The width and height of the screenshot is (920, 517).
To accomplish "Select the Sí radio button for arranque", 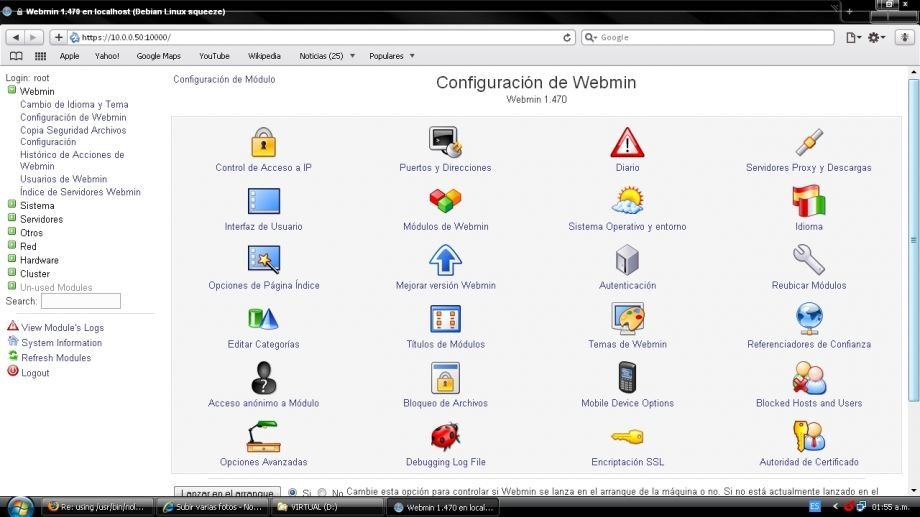I will [292, 493].
